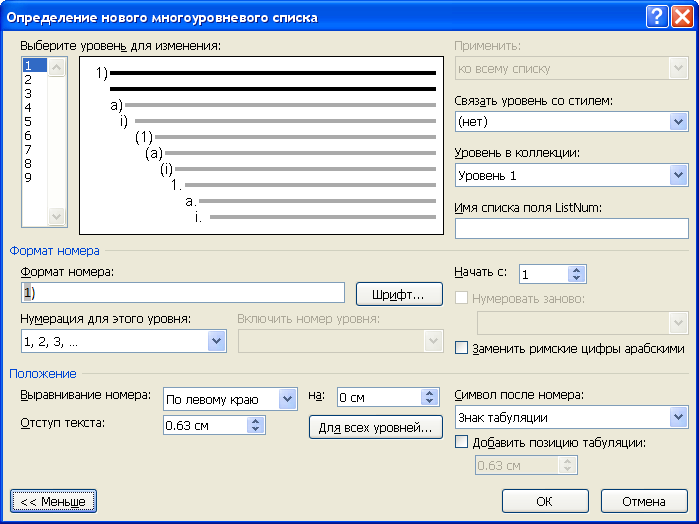Click the help question mark icon
699x524 pixels.
pyautogui.click(x=657, y=17)
